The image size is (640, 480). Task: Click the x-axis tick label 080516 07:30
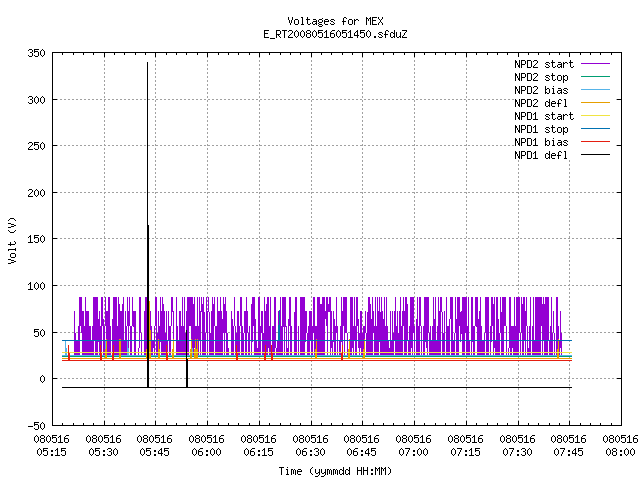coord(517,446)
